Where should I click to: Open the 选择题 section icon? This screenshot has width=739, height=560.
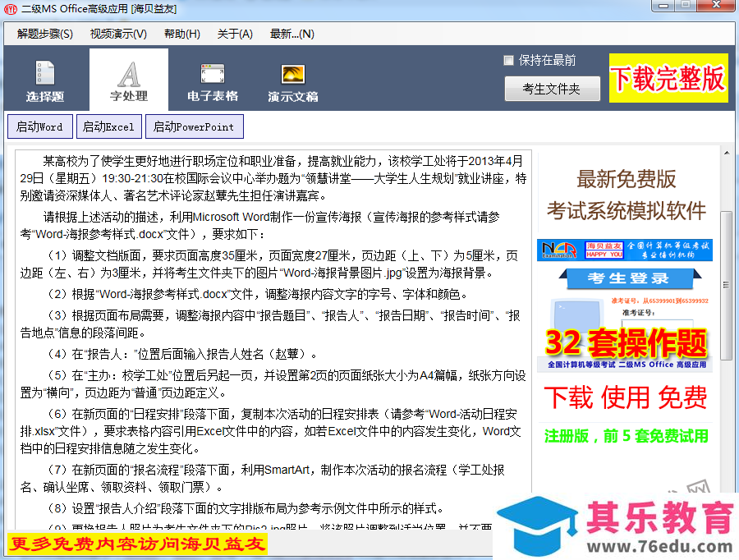pyautogui.click(x=45, y=80)
